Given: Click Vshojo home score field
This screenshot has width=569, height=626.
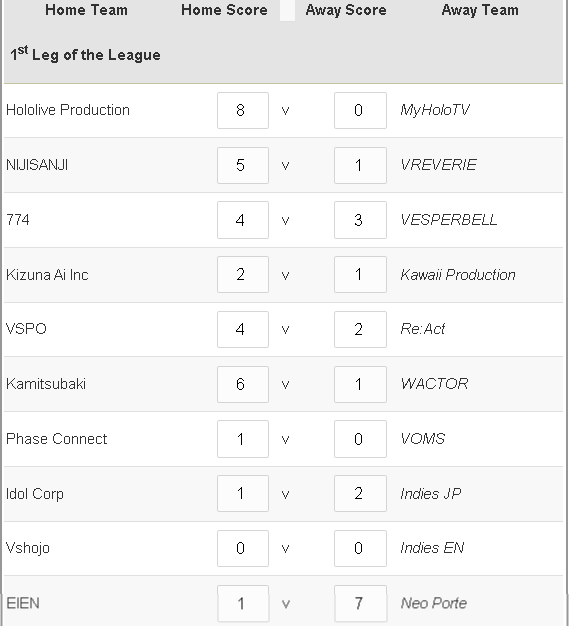Looking at the screenshot, I should (243, 549).
